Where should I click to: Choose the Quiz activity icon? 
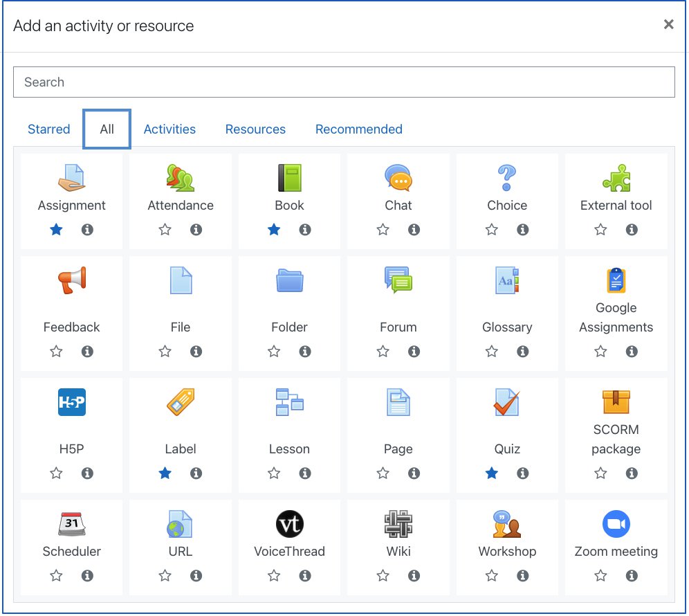[x=506, y=402]
